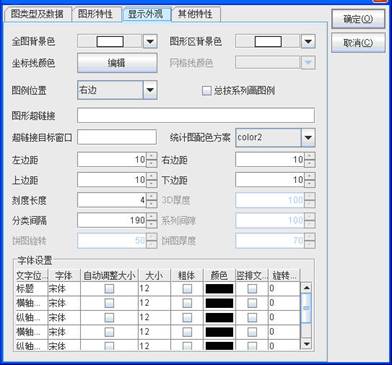Decrease the 分类间隔 spinner value
The height and width of the screenshot is (365, 392).
click(152, 224)
